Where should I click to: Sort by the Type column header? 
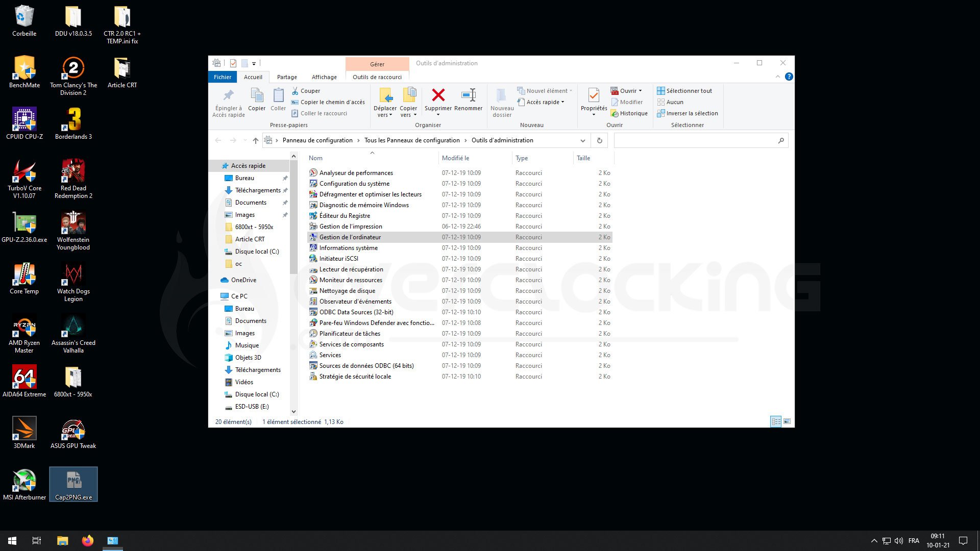543,158
